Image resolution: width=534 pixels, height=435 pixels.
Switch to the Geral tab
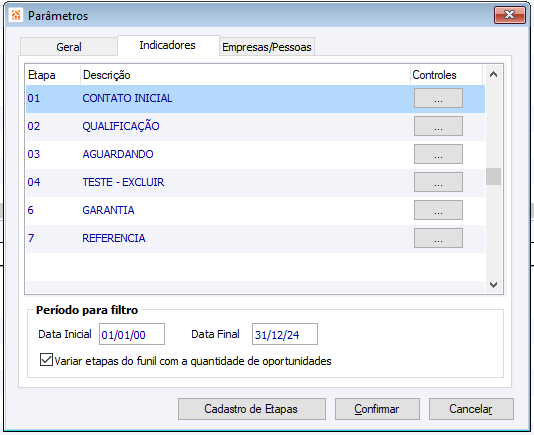pos(69,47)
